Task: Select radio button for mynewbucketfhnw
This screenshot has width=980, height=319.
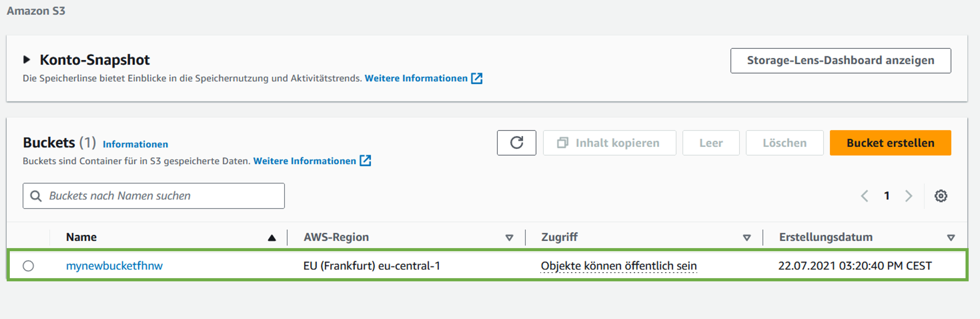Action: (x=28, y=266)
